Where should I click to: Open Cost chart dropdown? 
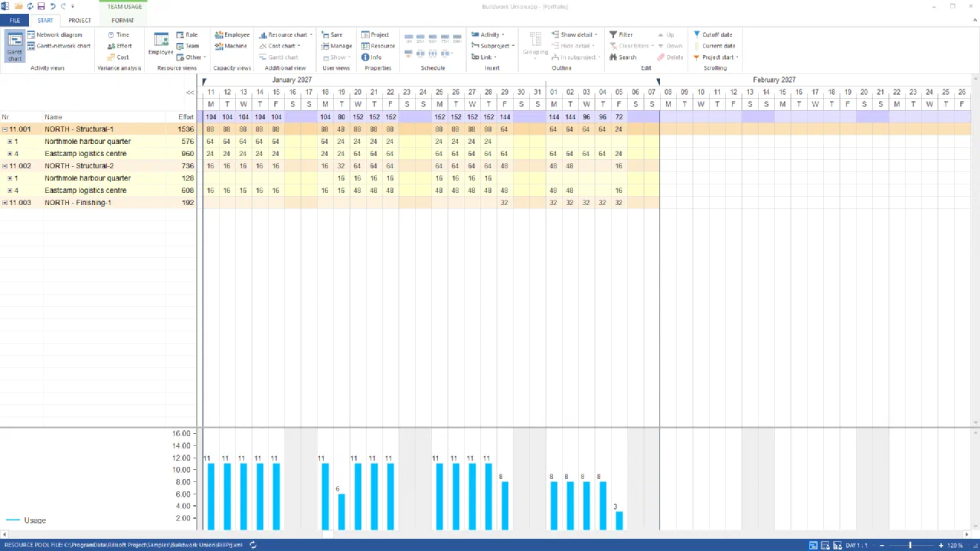tap(279, 46)
